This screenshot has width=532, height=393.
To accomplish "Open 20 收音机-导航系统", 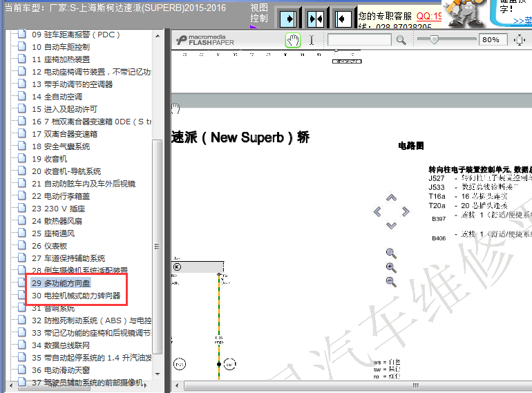I will click(66, 171).
